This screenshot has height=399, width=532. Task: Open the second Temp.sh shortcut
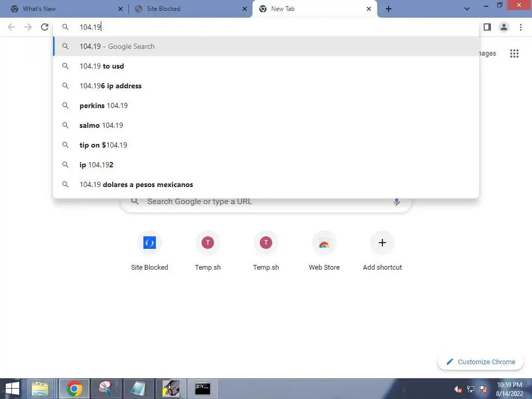click(x=266, y=251)
